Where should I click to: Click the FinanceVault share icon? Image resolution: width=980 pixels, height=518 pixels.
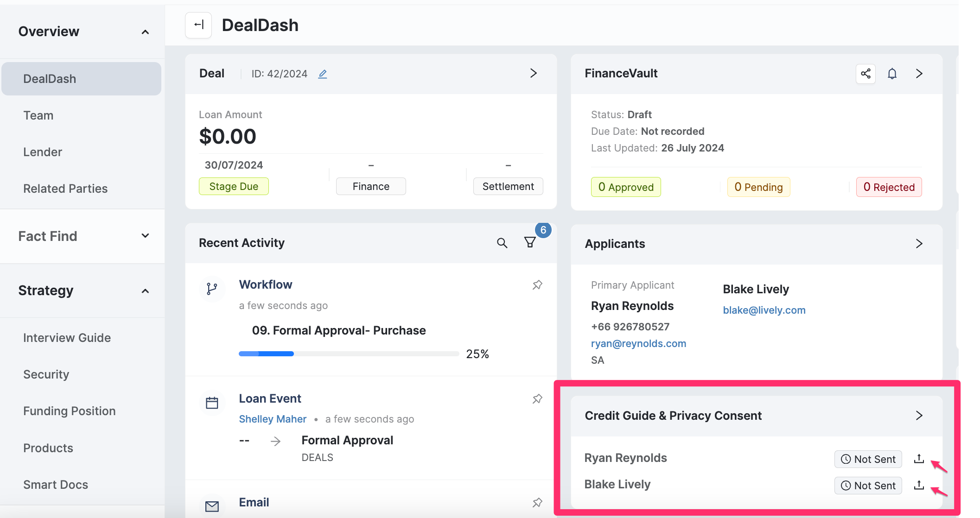(x=865, y=74)
